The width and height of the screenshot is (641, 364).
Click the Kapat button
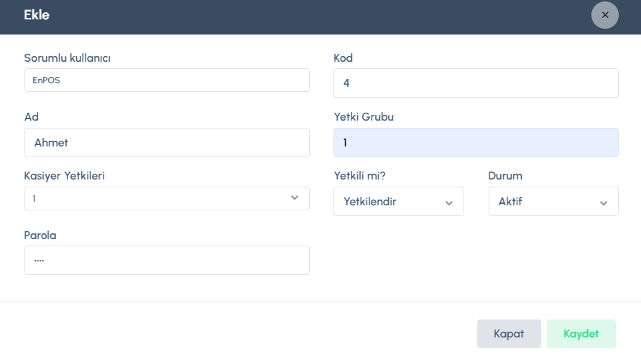pyautogui.click(x=509, y=334)
